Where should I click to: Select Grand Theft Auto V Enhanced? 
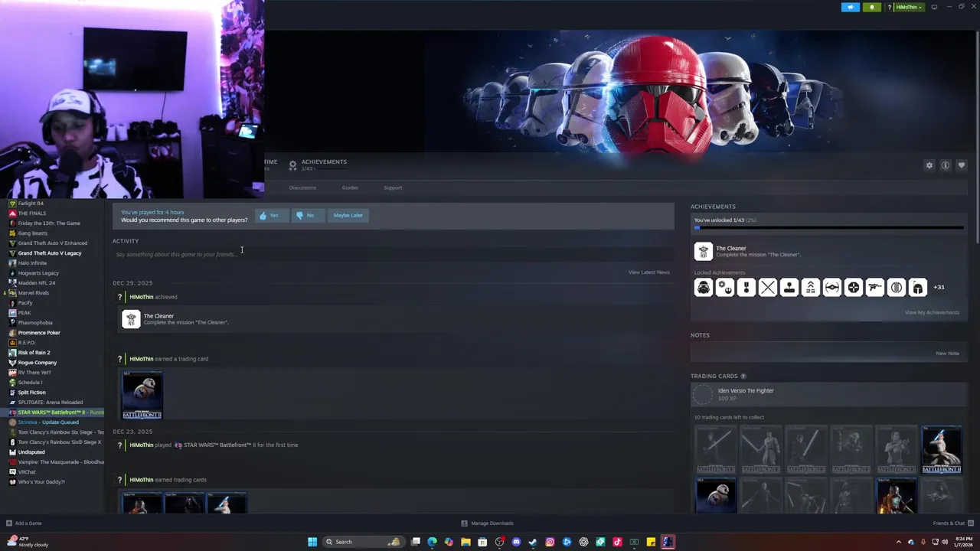point(52,243)
